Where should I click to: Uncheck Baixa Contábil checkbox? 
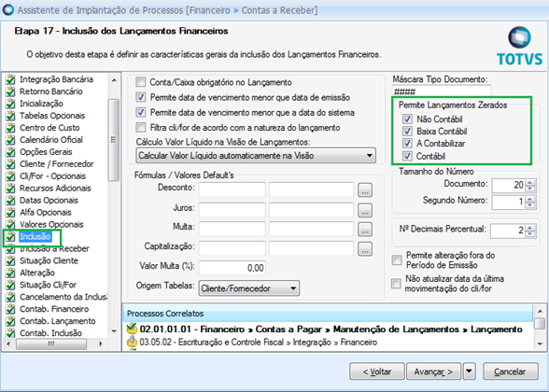(x=407, y=132)
